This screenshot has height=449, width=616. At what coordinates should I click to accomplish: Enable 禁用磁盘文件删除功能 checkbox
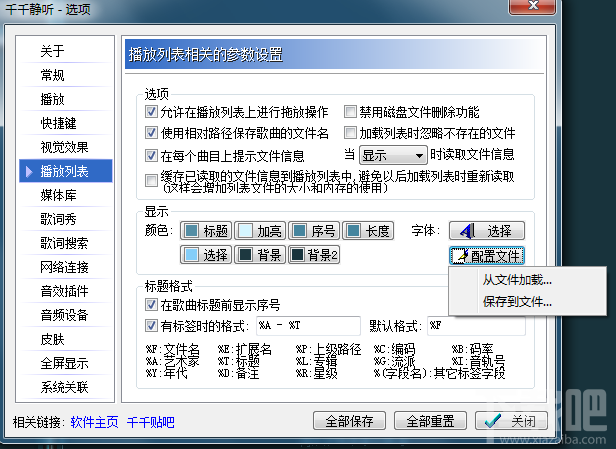[350, 112]
